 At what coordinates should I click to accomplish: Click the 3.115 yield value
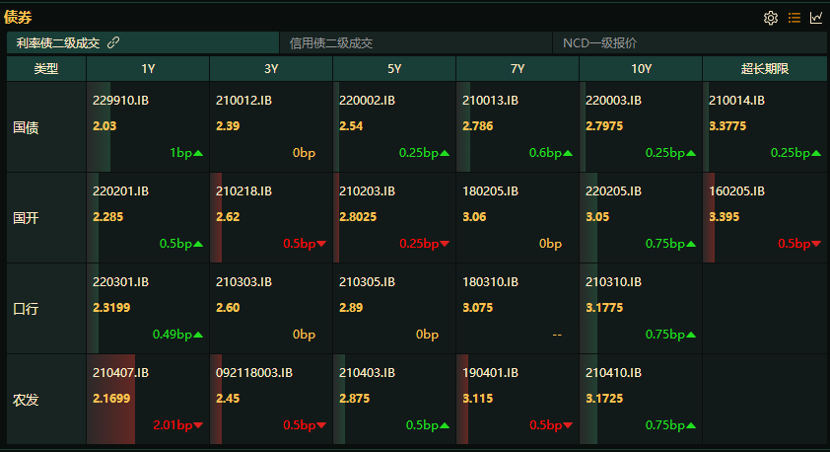point(477,399)
